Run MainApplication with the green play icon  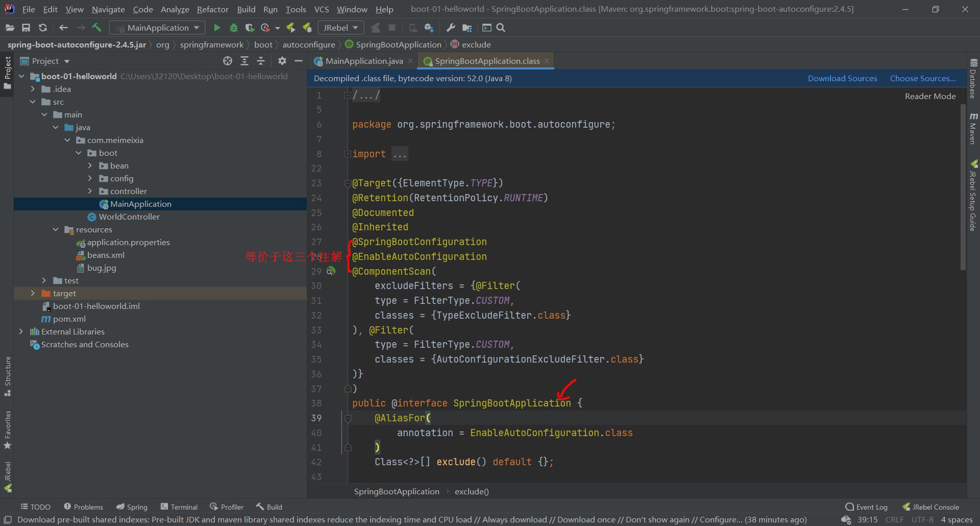217,28
